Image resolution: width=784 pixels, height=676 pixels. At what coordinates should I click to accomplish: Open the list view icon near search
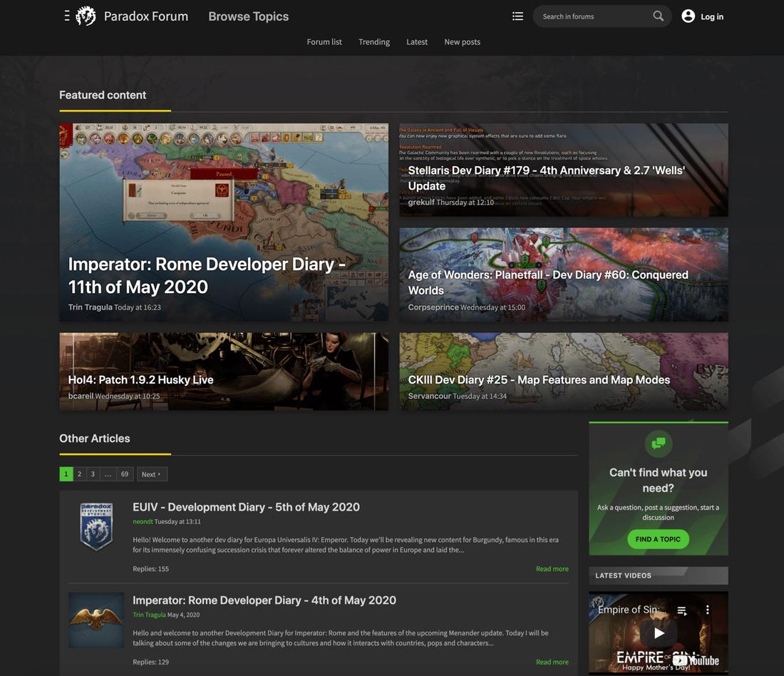(x=517, y=16)
